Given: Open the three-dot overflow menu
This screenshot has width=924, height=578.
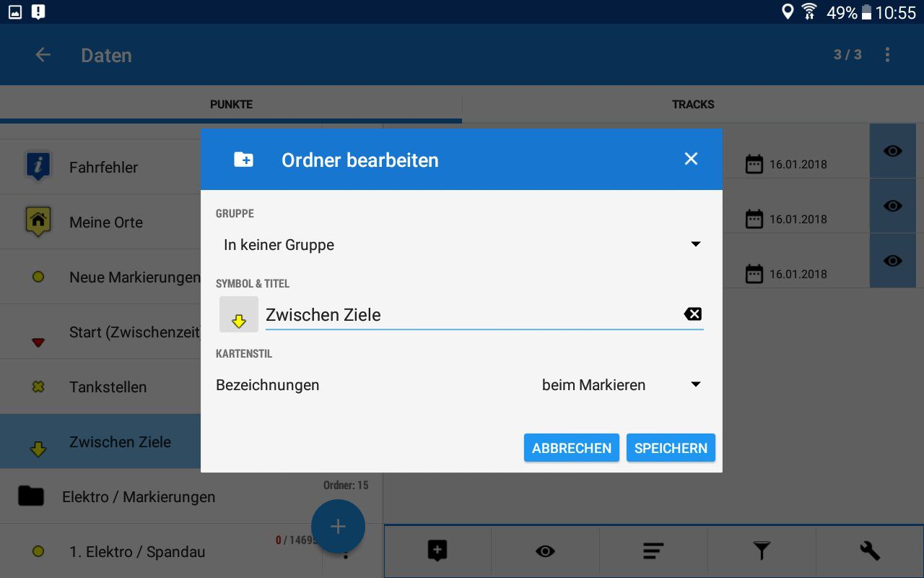Looking at the screenshot, I should coord(887,55).
